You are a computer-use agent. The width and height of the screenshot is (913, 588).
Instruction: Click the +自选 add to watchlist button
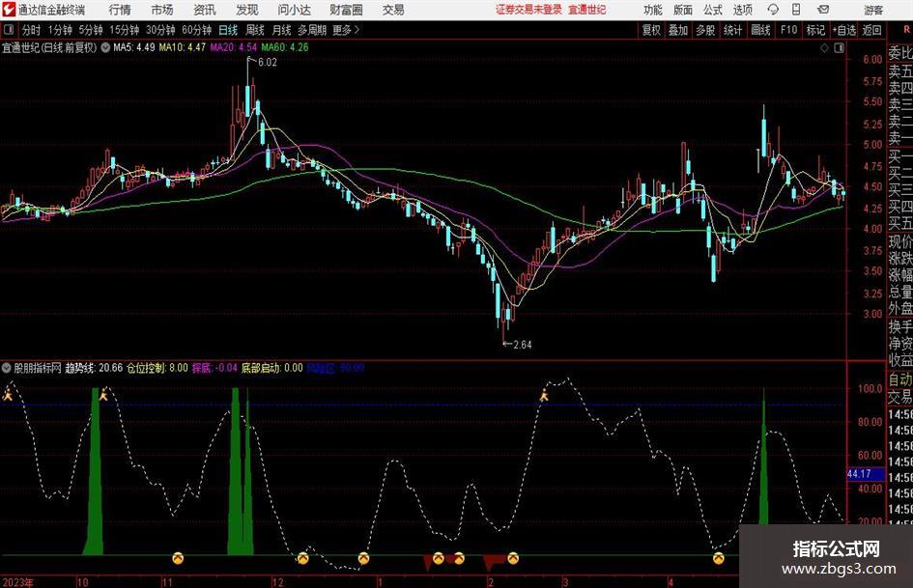pos(843,30)
